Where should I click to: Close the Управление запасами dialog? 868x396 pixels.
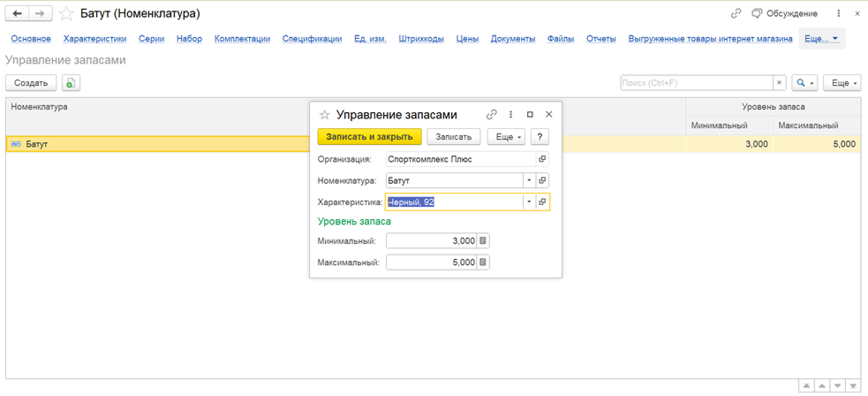tap(549, 115)
